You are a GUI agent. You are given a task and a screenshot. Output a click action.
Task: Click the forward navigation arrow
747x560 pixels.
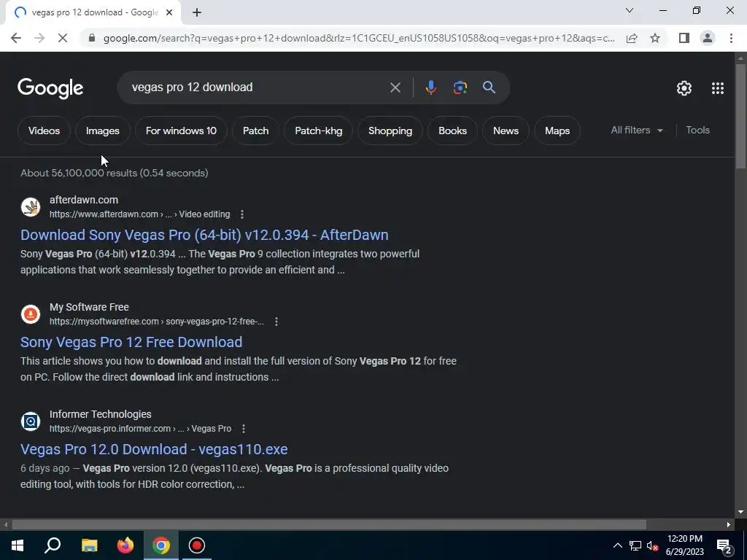[x=39, y=38]
